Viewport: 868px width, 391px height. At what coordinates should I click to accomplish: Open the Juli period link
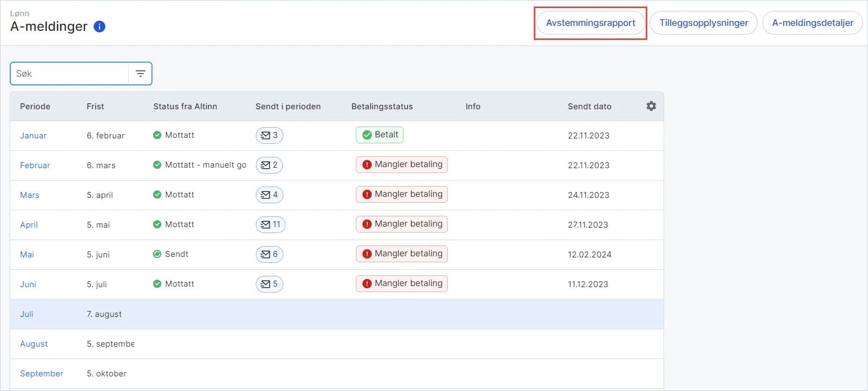click(26, 314)
